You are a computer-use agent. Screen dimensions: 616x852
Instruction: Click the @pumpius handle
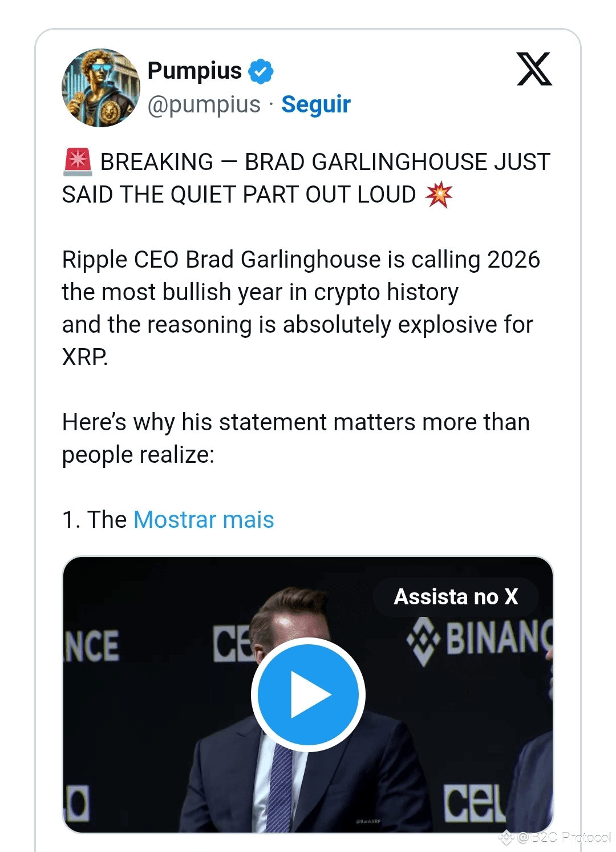[204, 104]
